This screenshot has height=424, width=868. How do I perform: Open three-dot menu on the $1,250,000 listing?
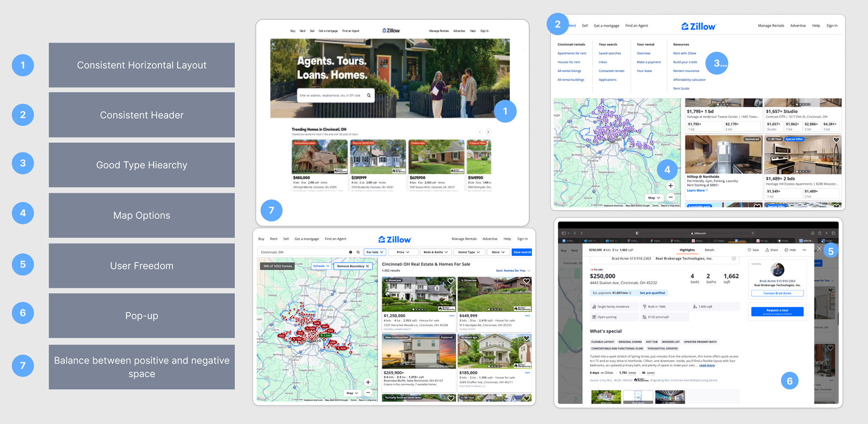452,316
